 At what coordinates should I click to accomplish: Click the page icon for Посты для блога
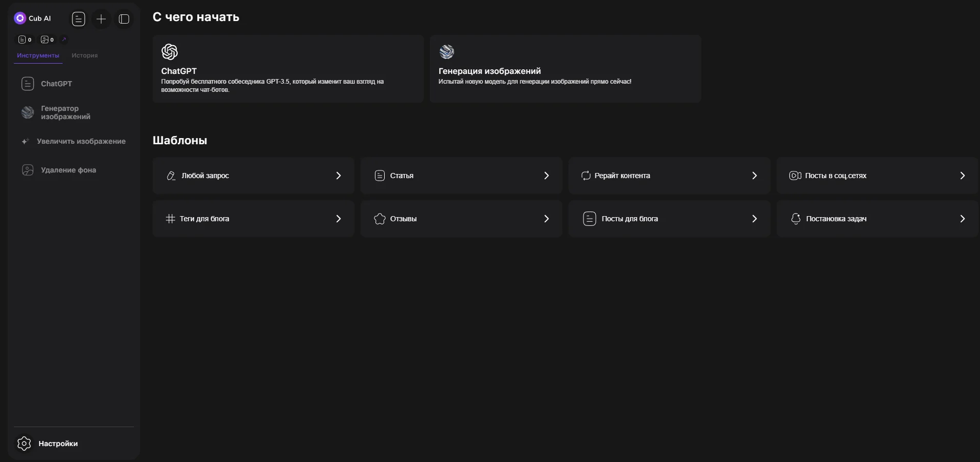pyautogui.click(x=590, y=219)
